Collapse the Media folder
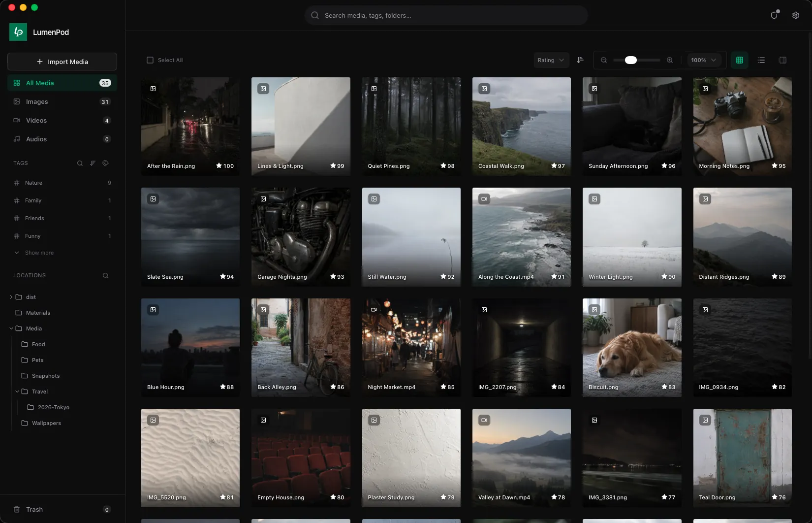Viewport: 812px width, 523px height. (x=11, y=328)
